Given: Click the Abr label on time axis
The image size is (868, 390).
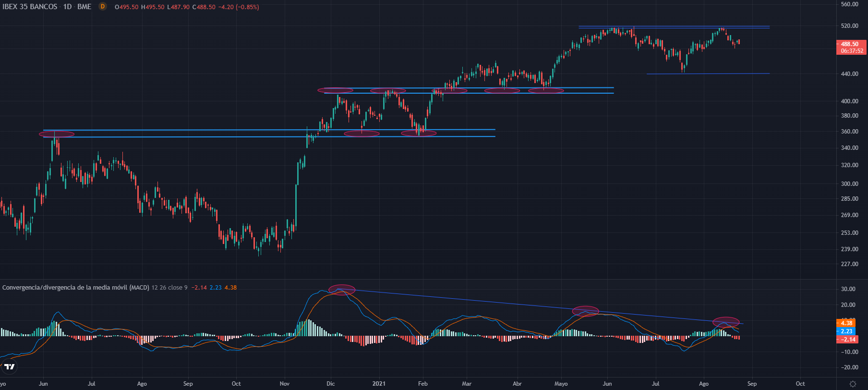Looking at the screenshot, I should tap(517, 384).
